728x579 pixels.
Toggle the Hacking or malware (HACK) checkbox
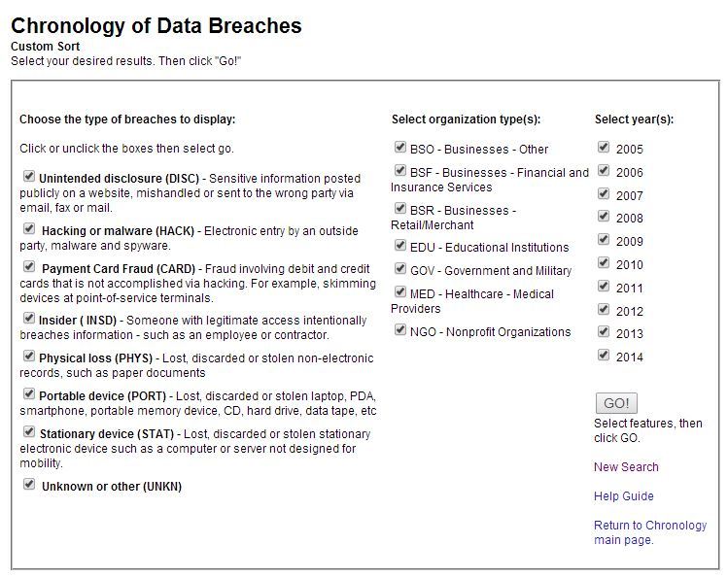pyautogui.click(x=29, y=229)
